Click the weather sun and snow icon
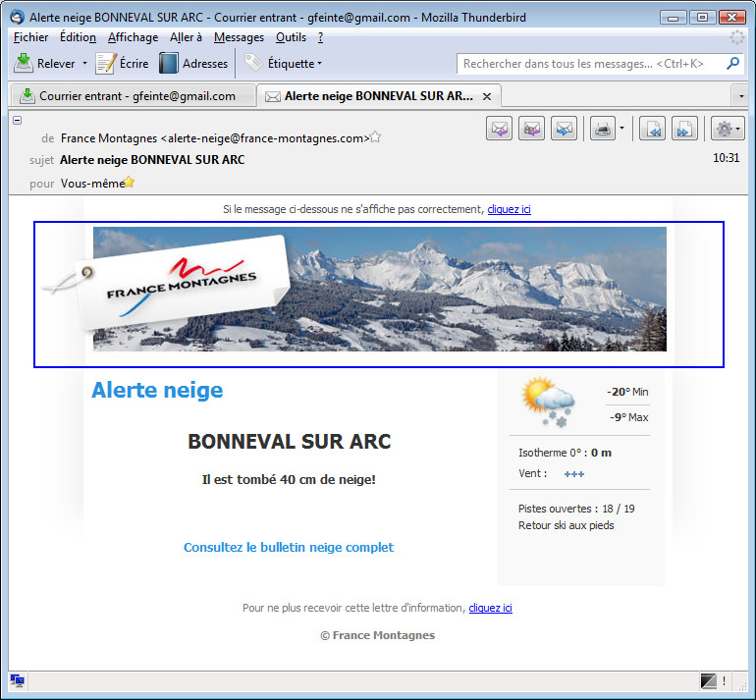This screenshot has height=700, width=756. tap(548, 402)
